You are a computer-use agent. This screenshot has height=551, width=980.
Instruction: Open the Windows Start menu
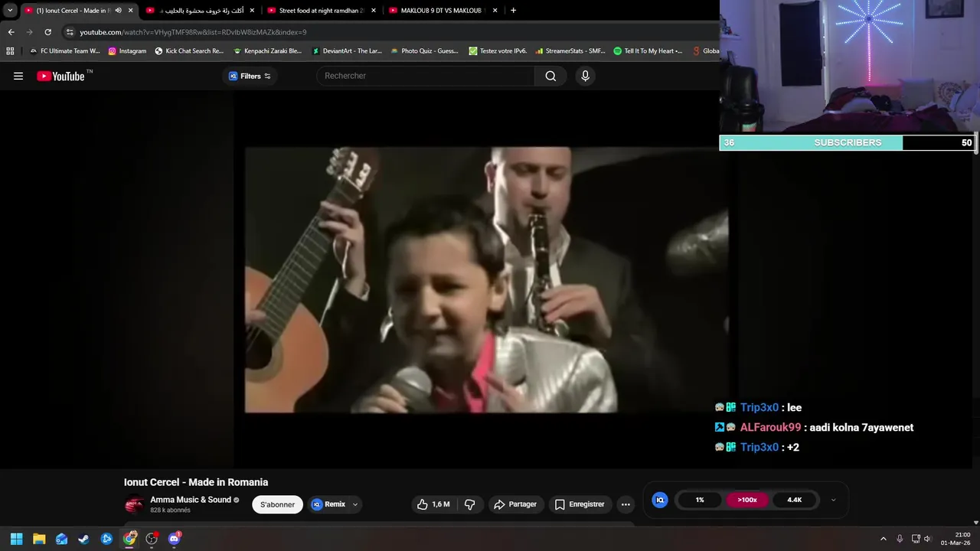(17, 539)
